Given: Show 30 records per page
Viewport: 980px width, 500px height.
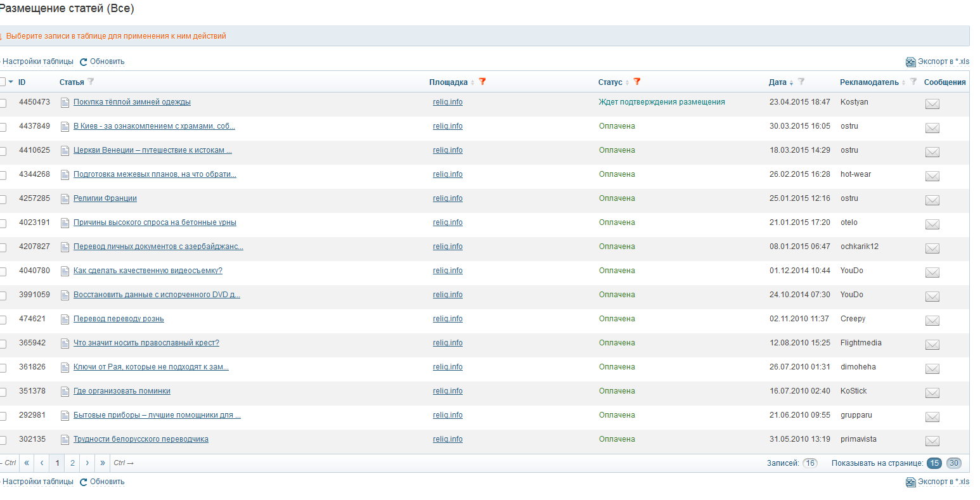Looking at the screenshot, I should point(953,463).
